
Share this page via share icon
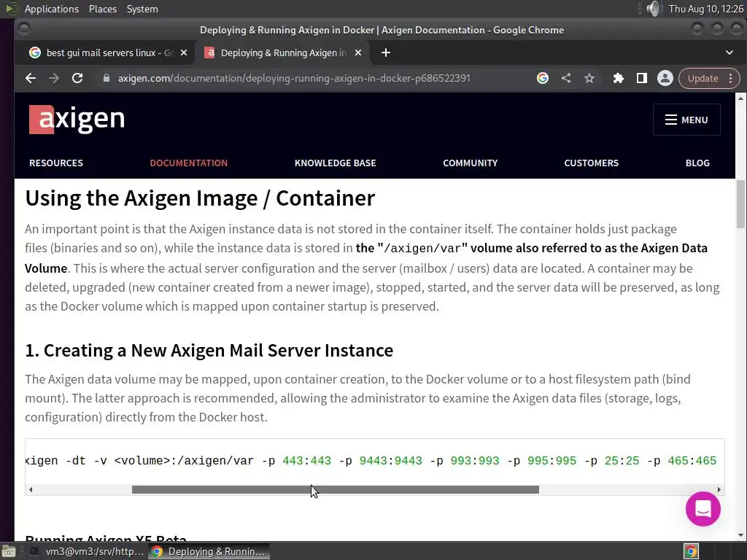click(566, 78)
